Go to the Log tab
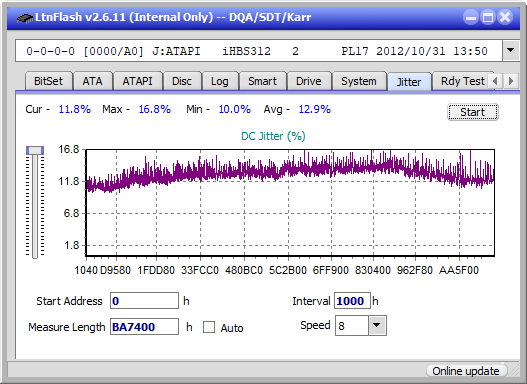 click(x=219, y=81)
